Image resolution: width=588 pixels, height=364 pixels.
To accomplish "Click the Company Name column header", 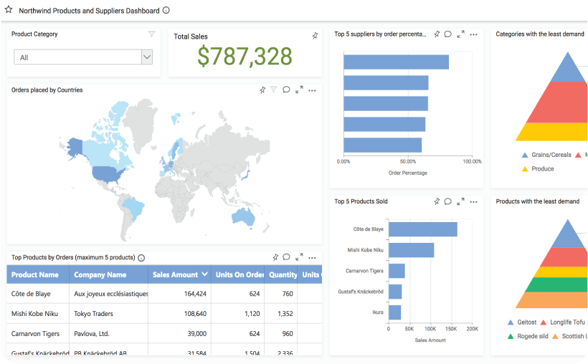I will coord(100,274).
